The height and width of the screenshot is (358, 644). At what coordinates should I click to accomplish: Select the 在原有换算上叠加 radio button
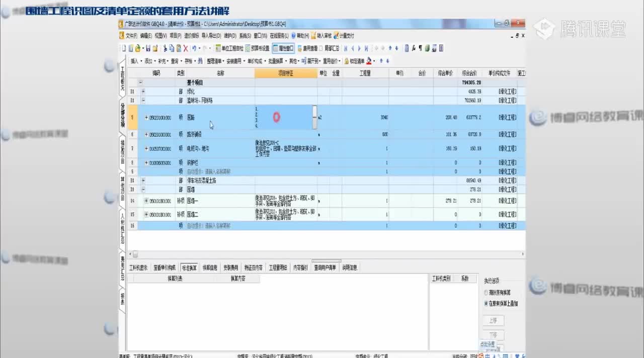(x=486, y=304)
